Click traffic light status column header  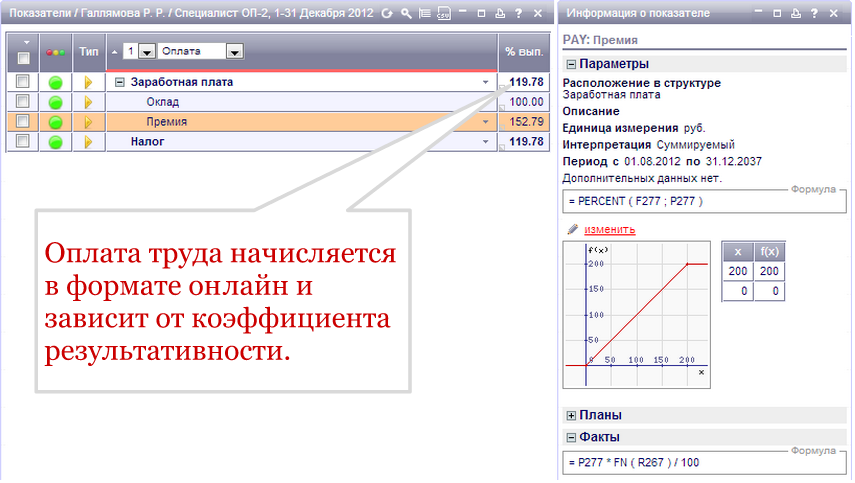point(56,52)
